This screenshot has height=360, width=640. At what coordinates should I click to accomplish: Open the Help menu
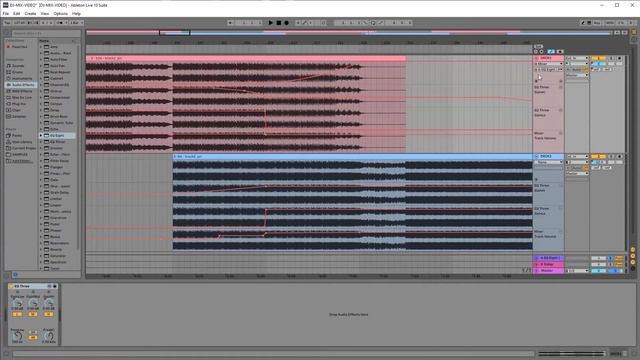(76, 13)
